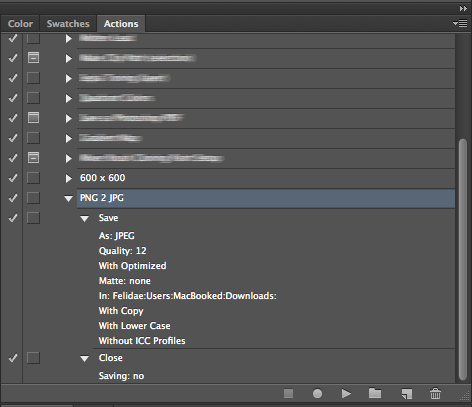Collapse the Close step details

[85, 359]
